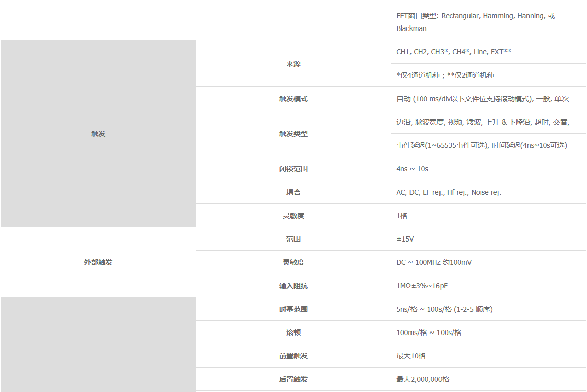Click the 耦合 row label

(293, 192)
